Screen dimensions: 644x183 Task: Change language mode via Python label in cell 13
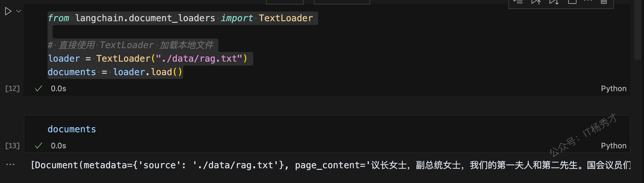click(x=614, y=145)
